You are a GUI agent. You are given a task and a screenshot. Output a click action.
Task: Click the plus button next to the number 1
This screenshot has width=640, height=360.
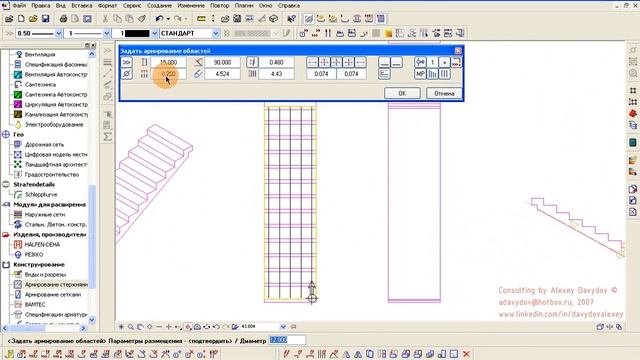click(x=444, y=62)
